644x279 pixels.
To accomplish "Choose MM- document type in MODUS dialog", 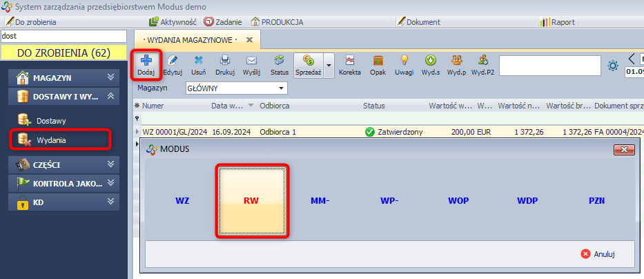I will (320, 201).
